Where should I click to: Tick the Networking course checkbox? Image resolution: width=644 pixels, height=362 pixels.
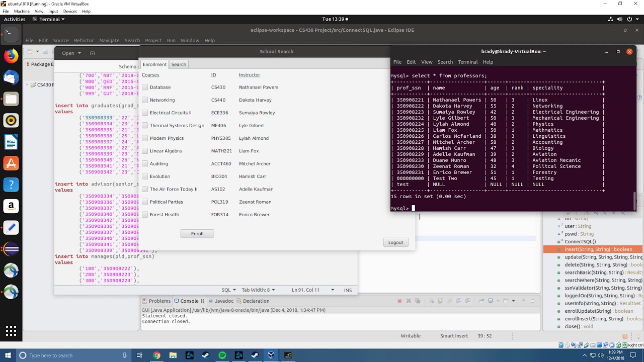[x=145, y=100]
